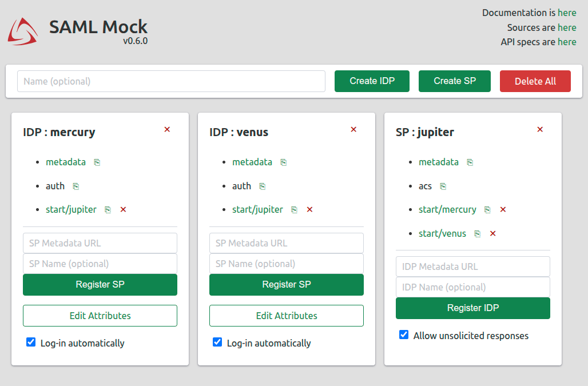588x386 pixels.
Task: Delete the jupiter SP card
Action: (540, 130)
